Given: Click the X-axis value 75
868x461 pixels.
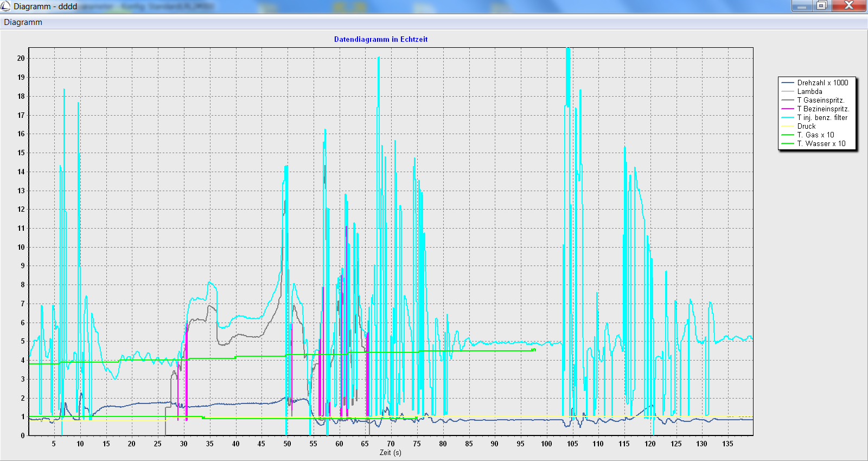Looking at the screenshot, I should [417, 444].
